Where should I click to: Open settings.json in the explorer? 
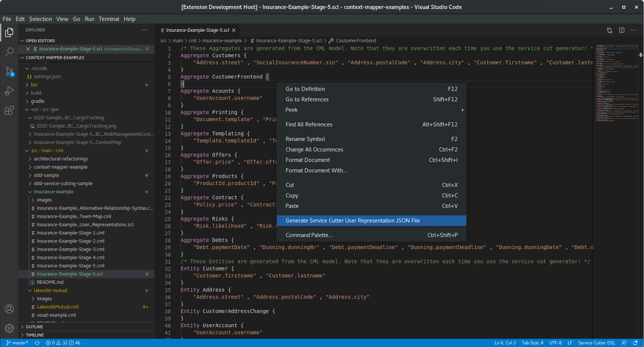[47, 76]
